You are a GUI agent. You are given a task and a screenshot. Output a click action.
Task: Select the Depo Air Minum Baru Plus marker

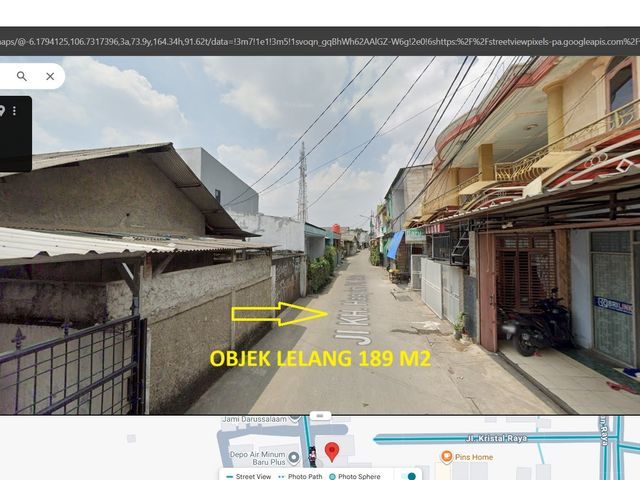point(293,458)
